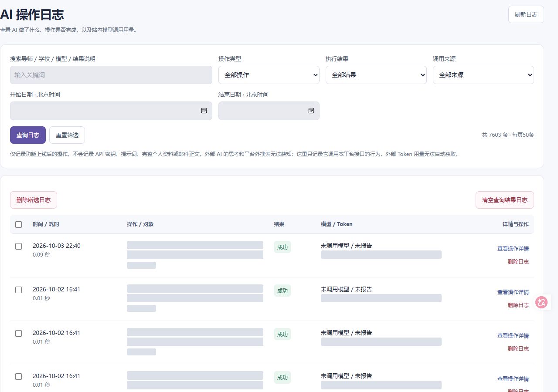Click the 模型 / Token column header

(337, 224)
